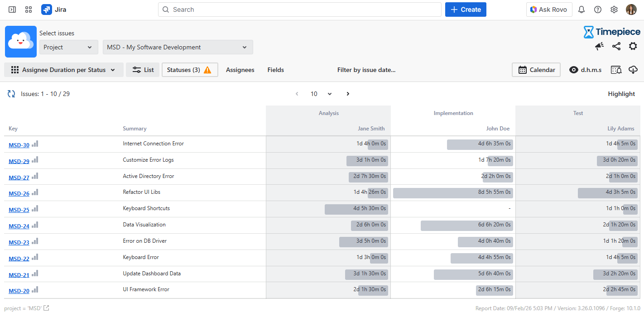Open the MSD project selector dropdown
This screenshot has width=644, height=317.
point(178,47)
